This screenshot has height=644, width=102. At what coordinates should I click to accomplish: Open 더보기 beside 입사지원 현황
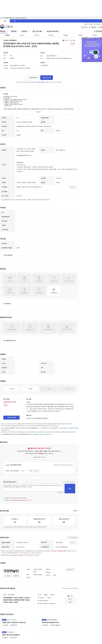point(76,511)
